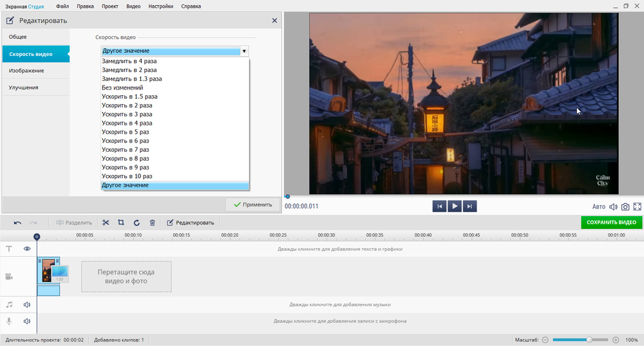Open the Справка menu
644x346 pixels.
[x=191, y=6]
